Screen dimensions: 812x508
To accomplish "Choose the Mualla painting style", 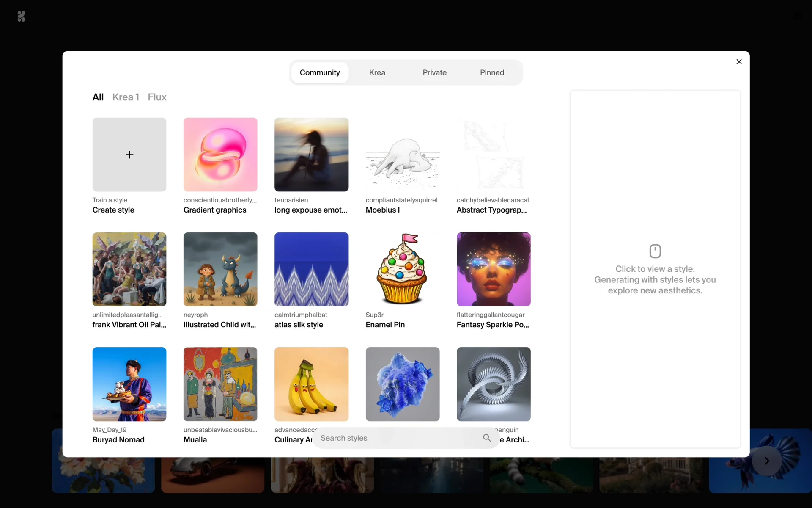I will tap(220, 384).
